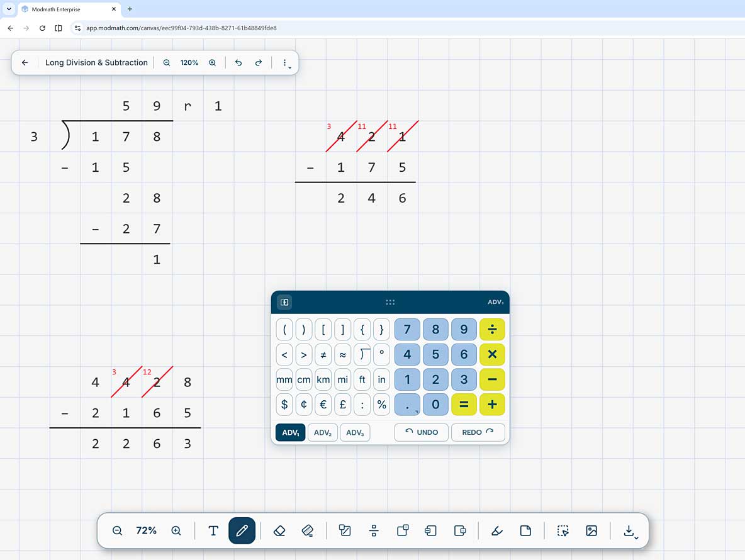The image size is (745, 560).
Task: Insert the ft unit key
Action: [362, 379]
